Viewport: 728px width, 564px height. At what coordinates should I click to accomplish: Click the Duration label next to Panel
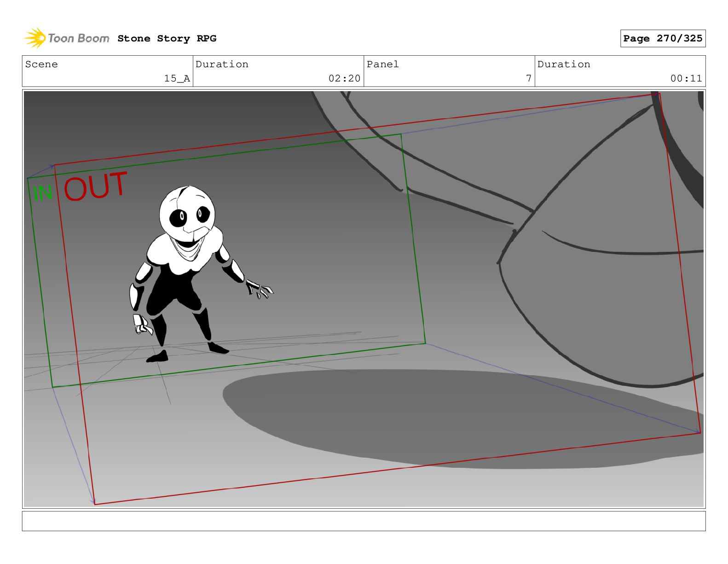[x=564, y=64]
